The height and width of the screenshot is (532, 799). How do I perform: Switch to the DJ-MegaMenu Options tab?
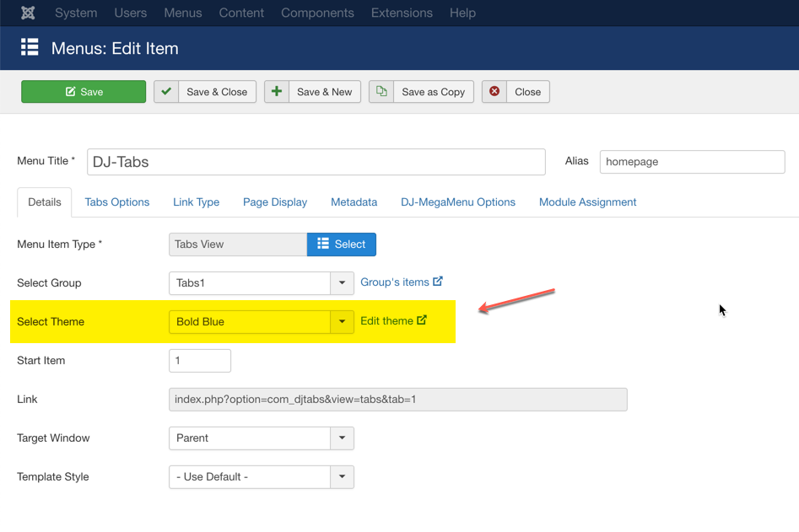458,202
